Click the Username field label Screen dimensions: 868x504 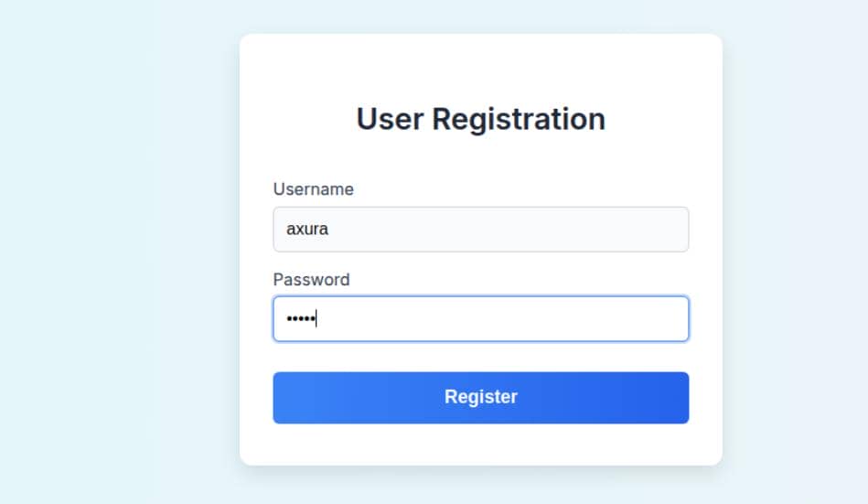313,189
